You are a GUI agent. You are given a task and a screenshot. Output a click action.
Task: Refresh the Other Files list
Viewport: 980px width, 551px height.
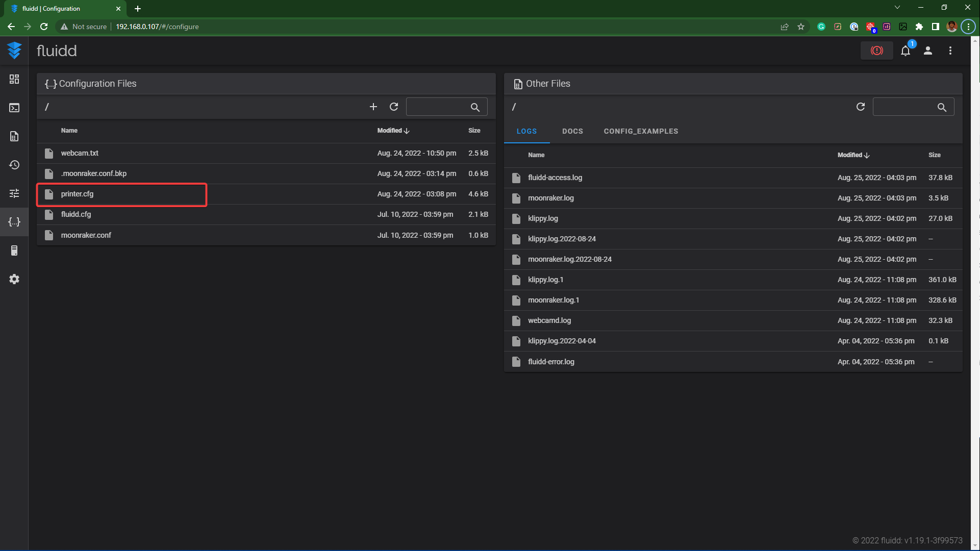[861, 107]
